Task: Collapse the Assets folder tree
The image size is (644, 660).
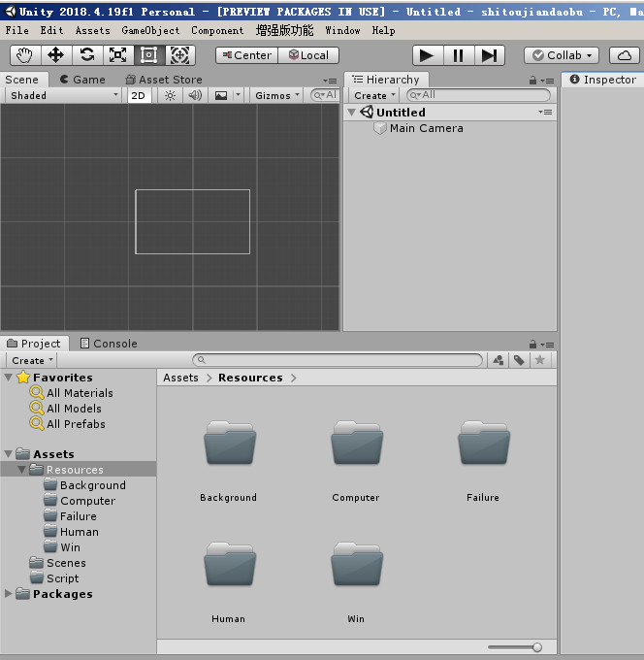Action: (x=8, y=454)
